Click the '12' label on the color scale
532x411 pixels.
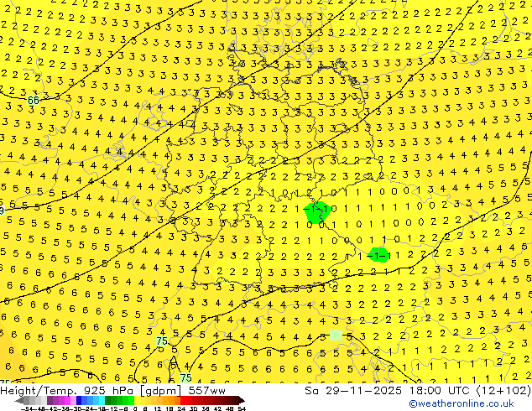158,408
